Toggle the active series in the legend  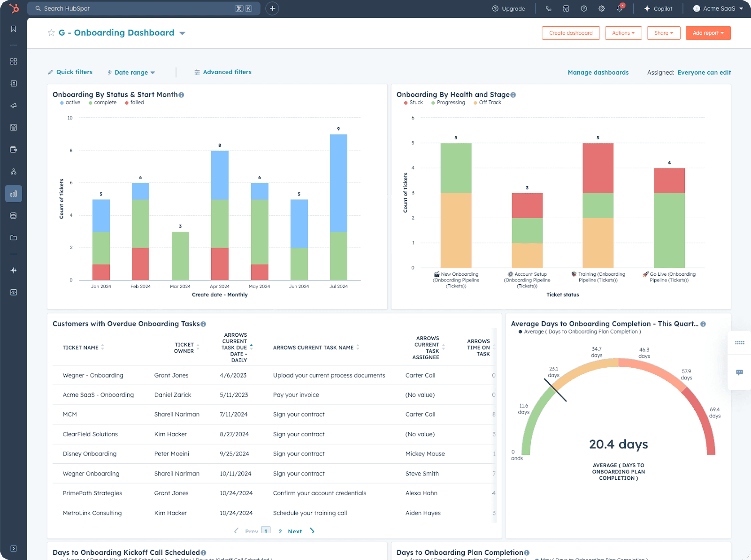(70, 103)
